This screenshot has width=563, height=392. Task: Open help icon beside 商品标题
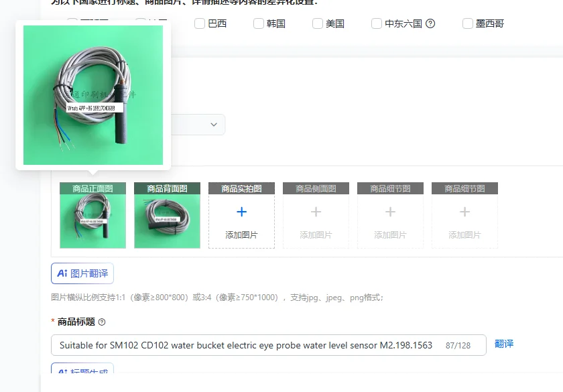pos(102,322)
